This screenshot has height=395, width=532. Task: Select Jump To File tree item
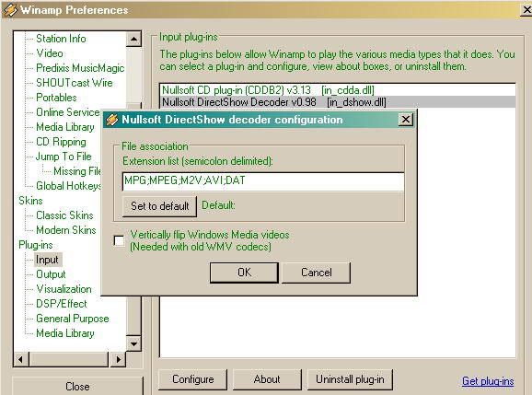[x=64, y=157]
